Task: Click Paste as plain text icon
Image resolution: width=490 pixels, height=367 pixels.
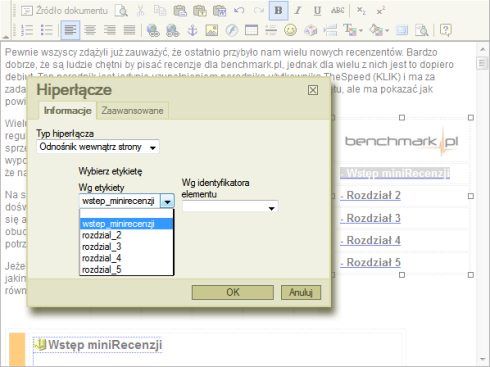Action: coord(200,11)
